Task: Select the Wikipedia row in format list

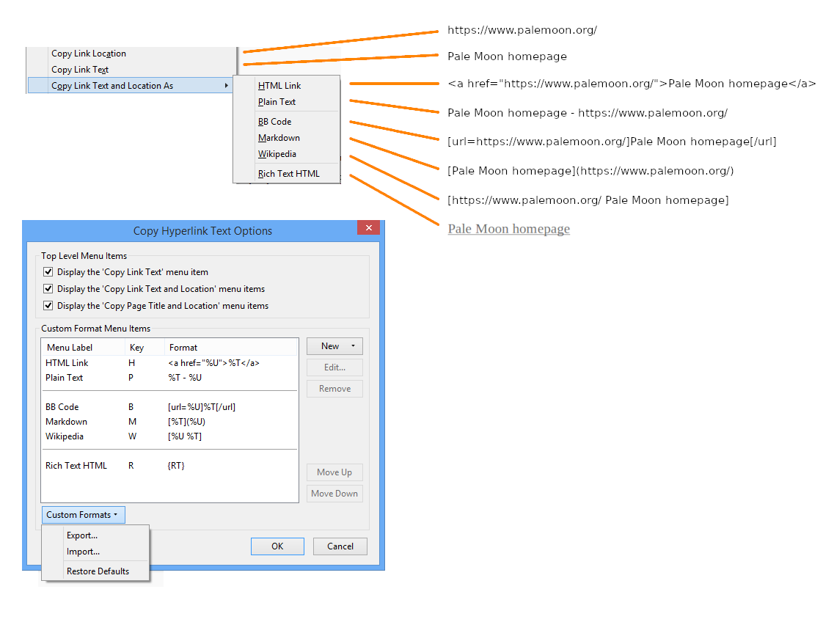Action: [169, 436]
